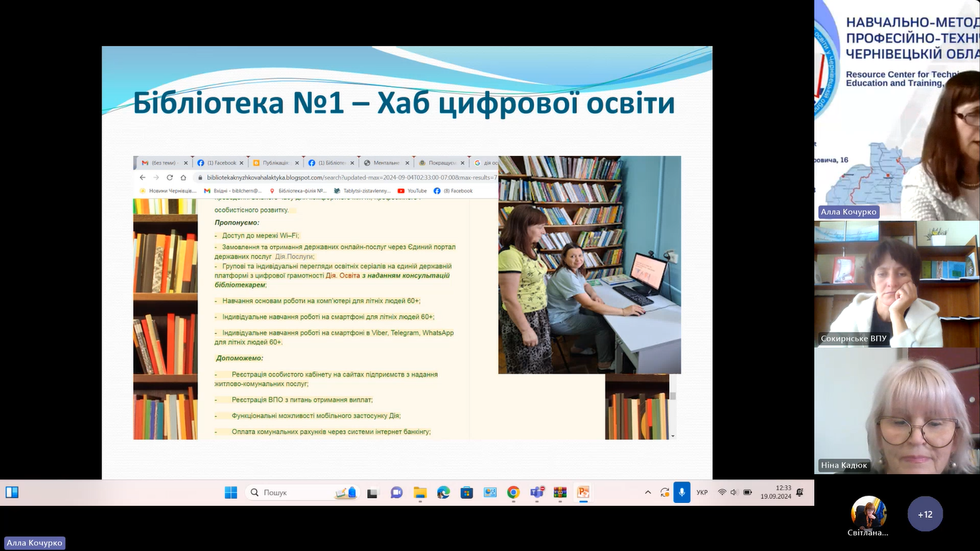Launch Microsoft Edge from the taskbar
Viewport: 980px width, 551px height.
pos(444,493)
